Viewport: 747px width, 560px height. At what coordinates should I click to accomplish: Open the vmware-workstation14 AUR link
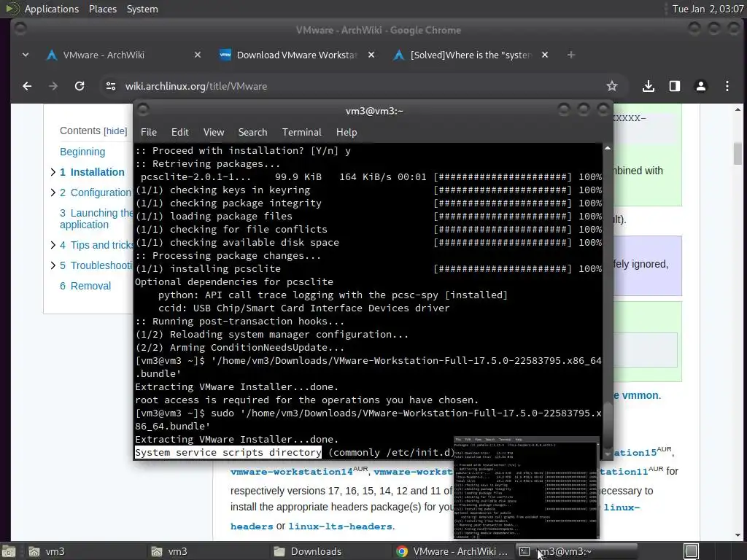pyautogui.click(x=292, y=472)
